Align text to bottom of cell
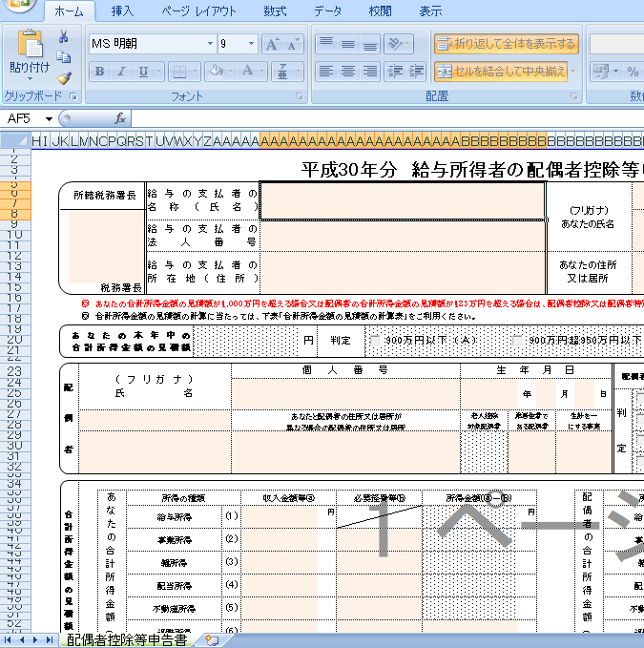The width and height of the screenshot is (644, 648). coord(370,44)
